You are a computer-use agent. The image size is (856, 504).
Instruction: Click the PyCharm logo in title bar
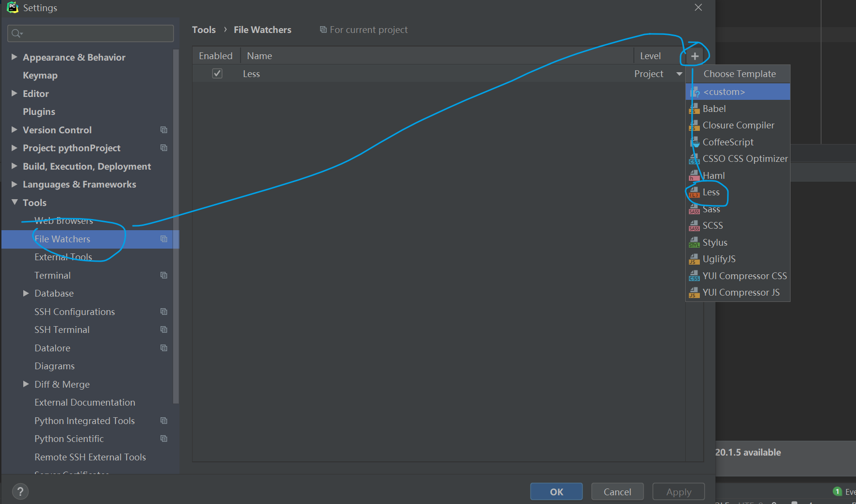[x=13, y=7]
